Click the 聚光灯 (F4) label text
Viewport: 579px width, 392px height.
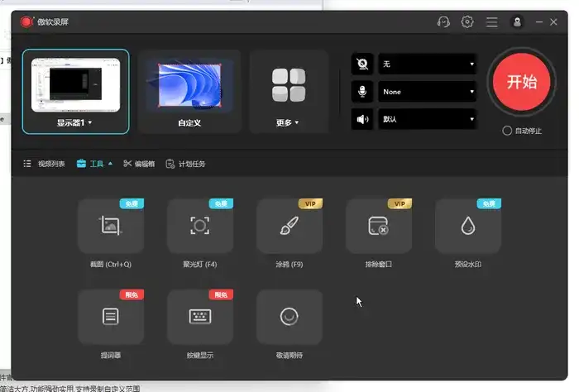(x=200, y=265)
